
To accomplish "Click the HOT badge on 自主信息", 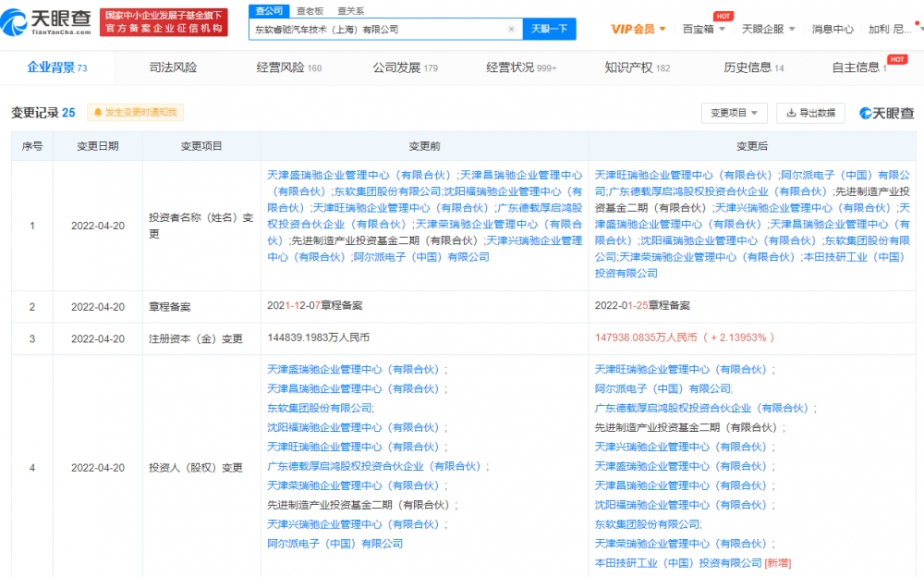I will [897, 59].
